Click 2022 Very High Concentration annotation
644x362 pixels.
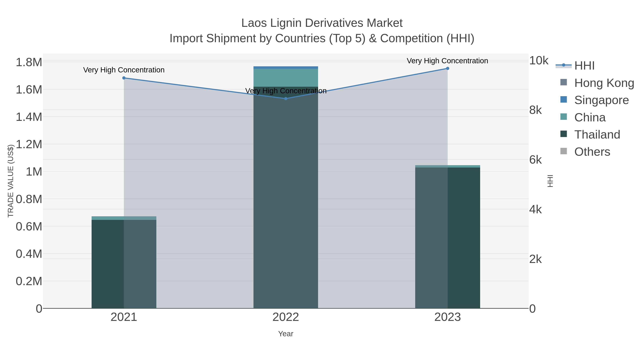point(286,91)
